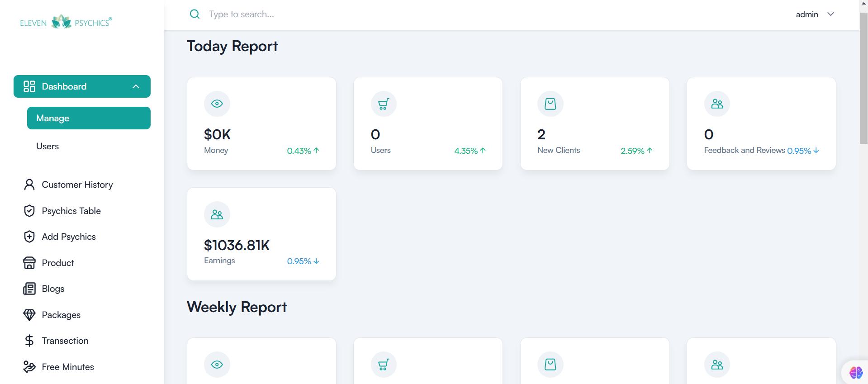The width and height of the screenshot is (868, 384).
Task: Click the $1036.81K Earnings value
Action: tap(237, 245)
